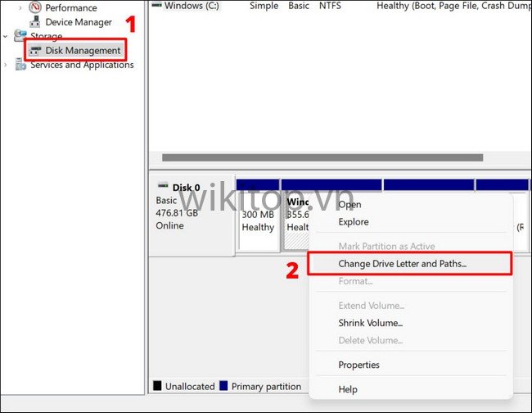Click the blue Primary partition legend swatch
532x413 pixels.
(223, 386)
